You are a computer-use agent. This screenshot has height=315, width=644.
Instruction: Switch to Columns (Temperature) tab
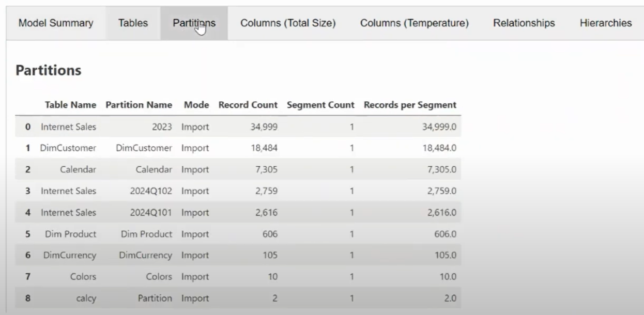(x=414, y=23)
